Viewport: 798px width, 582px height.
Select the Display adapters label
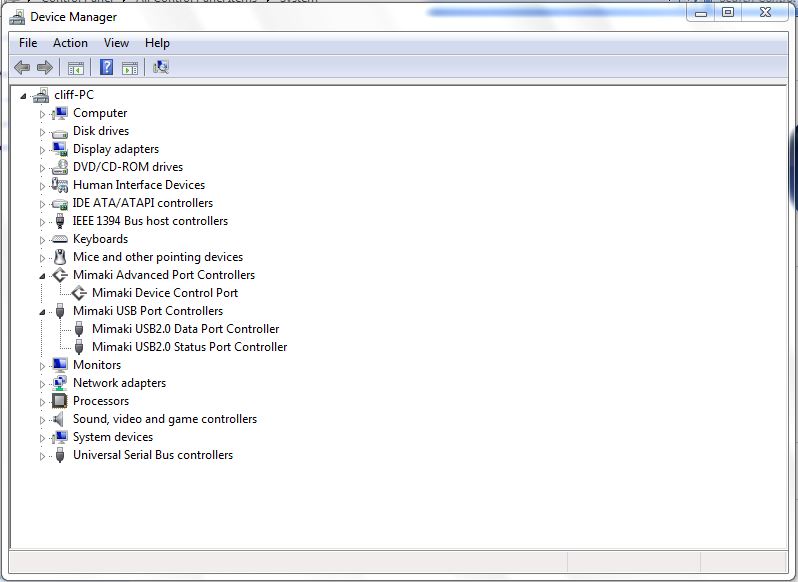click(116, 149)
